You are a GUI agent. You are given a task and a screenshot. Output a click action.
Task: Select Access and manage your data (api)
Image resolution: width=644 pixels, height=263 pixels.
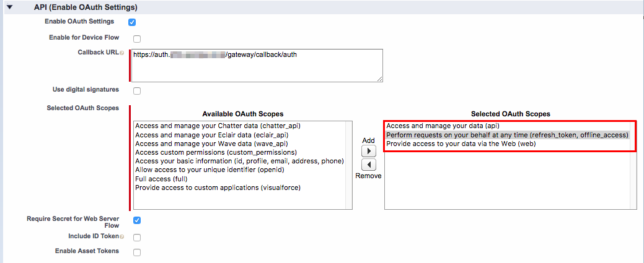[508, 126]
